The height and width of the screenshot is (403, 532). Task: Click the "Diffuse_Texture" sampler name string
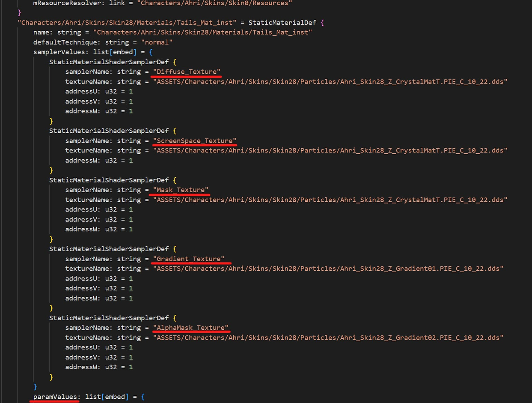tap(187, 72)
